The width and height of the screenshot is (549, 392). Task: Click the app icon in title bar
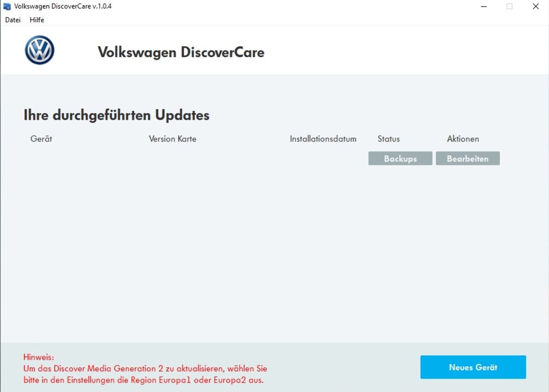tap(7, 6)
